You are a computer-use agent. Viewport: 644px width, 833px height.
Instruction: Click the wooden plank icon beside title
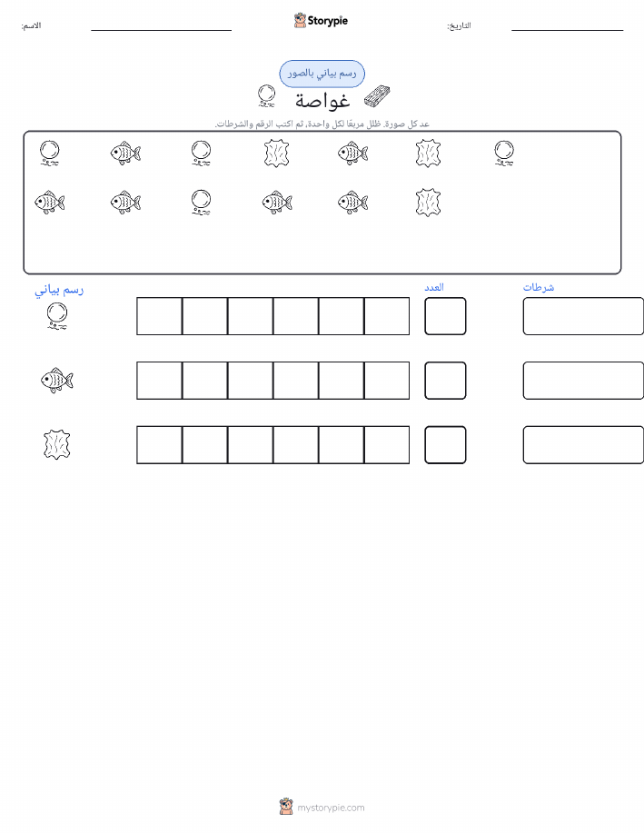point(377,97)
